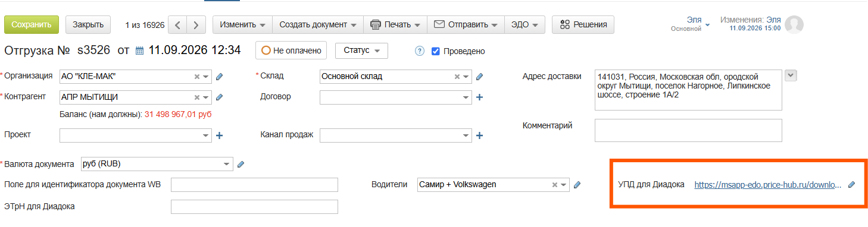Open the Отправить menu
868x227 pixels.
pos(466,24)
